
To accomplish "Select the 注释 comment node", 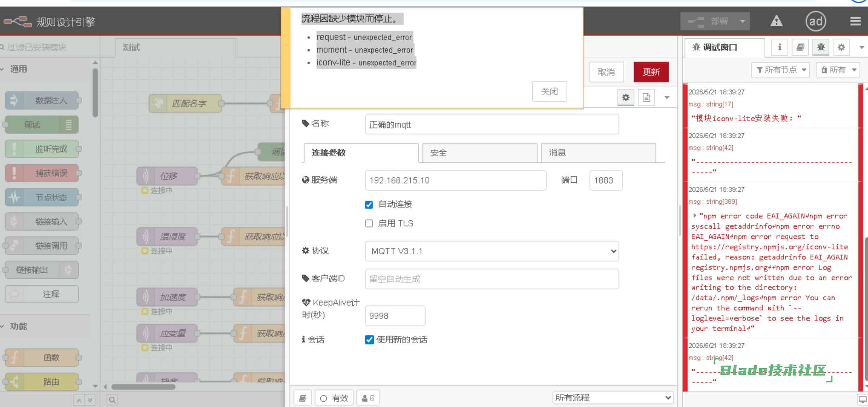I will [42, 294].
